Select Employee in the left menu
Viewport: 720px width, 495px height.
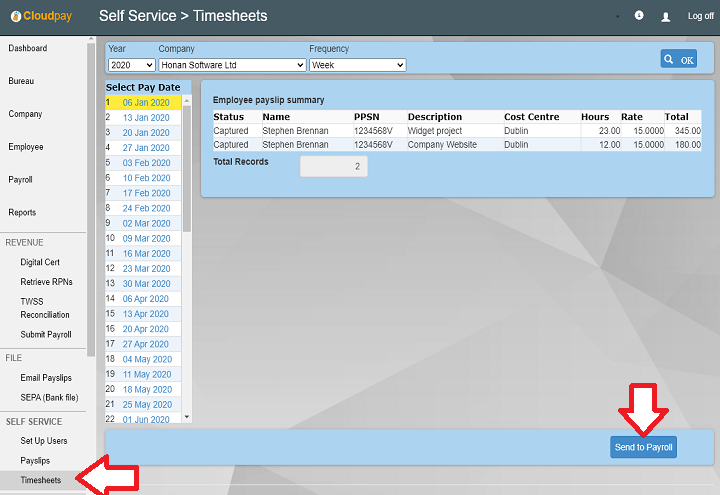click(x=26, y=147)
